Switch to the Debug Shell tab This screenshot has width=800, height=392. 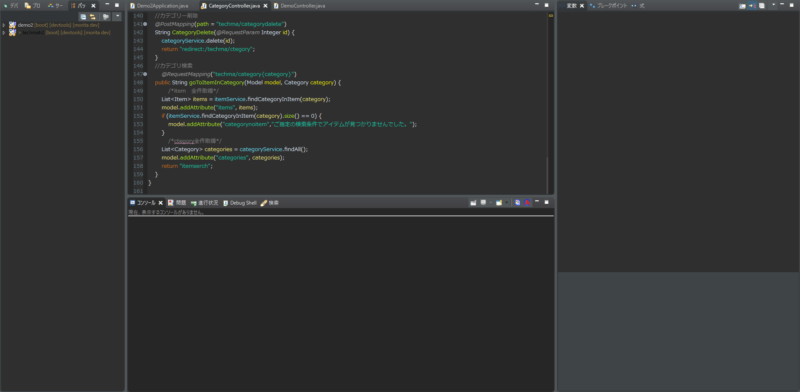[240, 203]
